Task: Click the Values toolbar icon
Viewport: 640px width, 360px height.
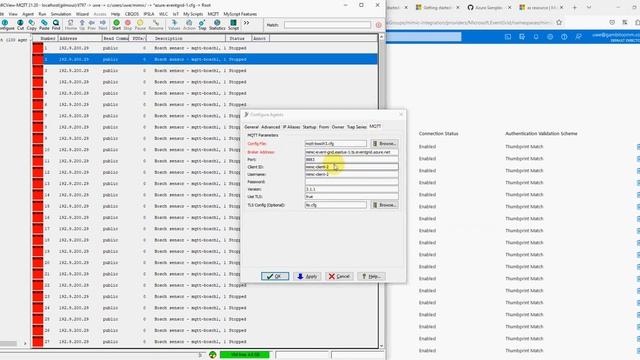Action: click(x=174, y=25)
